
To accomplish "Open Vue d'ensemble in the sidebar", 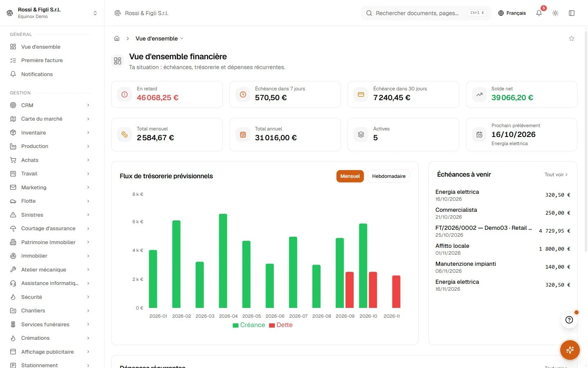I will [50, 47].
